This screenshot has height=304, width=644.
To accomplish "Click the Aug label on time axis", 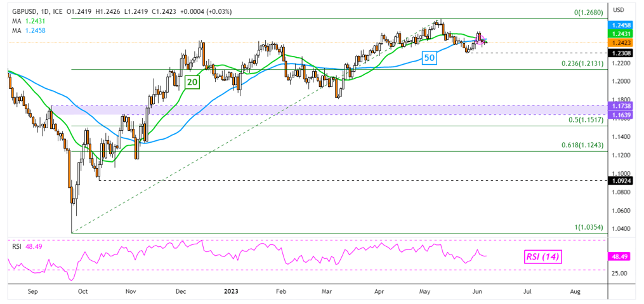I will pyautogui.click(x=575, y=291).
